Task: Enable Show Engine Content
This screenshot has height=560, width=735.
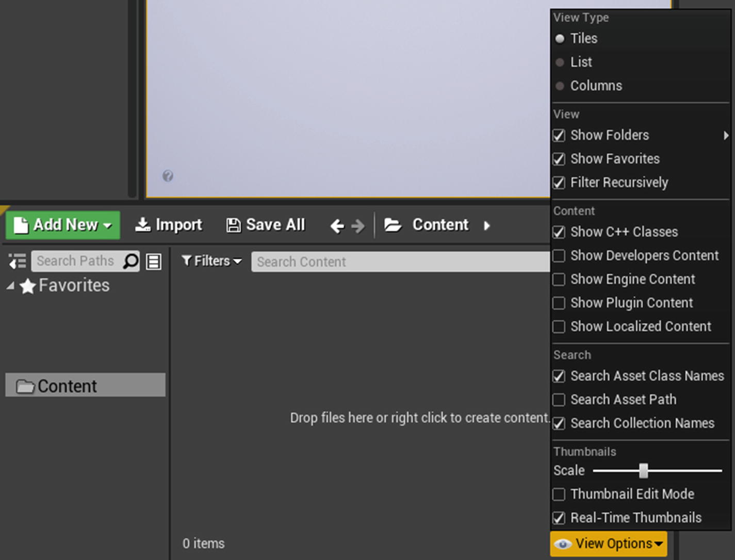Action: pyautogui.click(x=559, y=279)
